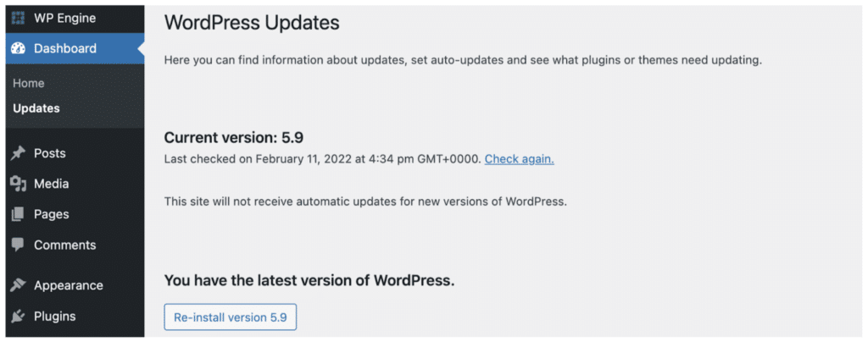Image resolution: width=868 pixels, height=342 pixels.
Task: Click the Comments speech bubble icon
Action: coord(18,245)
